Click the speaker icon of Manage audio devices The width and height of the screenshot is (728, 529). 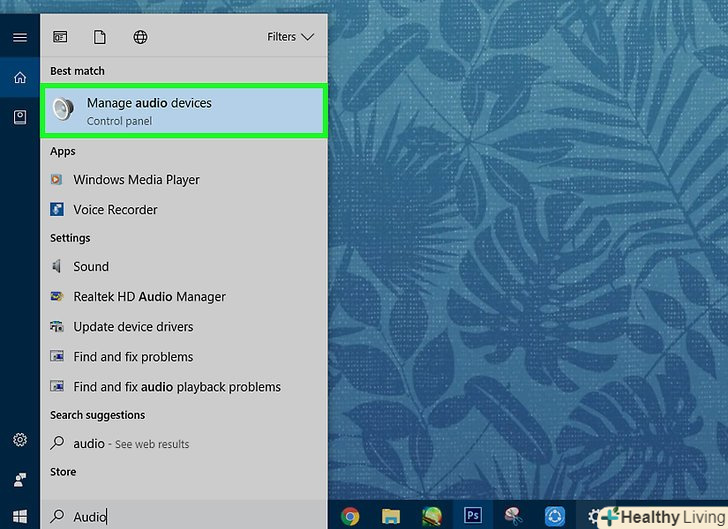(x=63, y=110)
